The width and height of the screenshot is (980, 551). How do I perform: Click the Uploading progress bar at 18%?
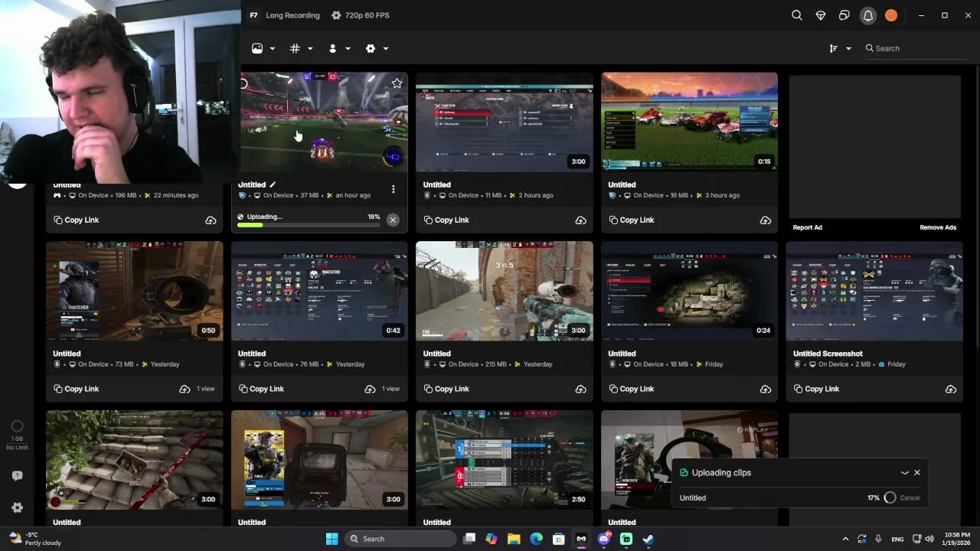309,225
